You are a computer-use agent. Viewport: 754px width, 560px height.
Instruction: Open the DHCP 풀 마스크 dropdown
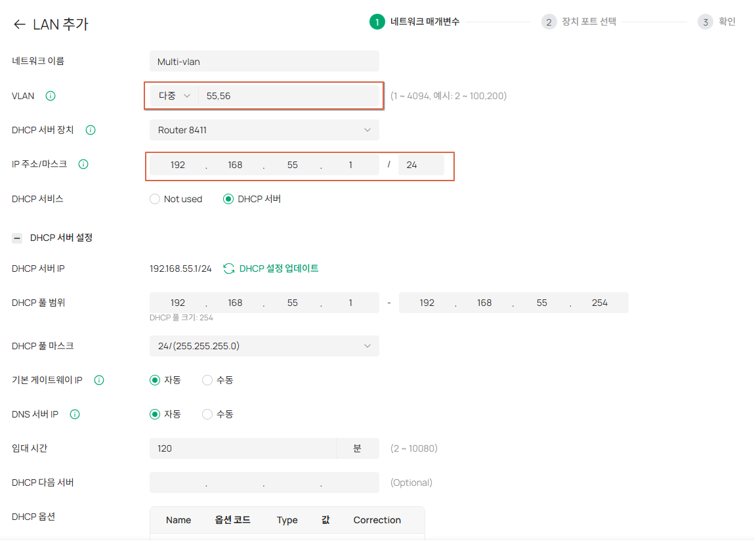point(264,346)
